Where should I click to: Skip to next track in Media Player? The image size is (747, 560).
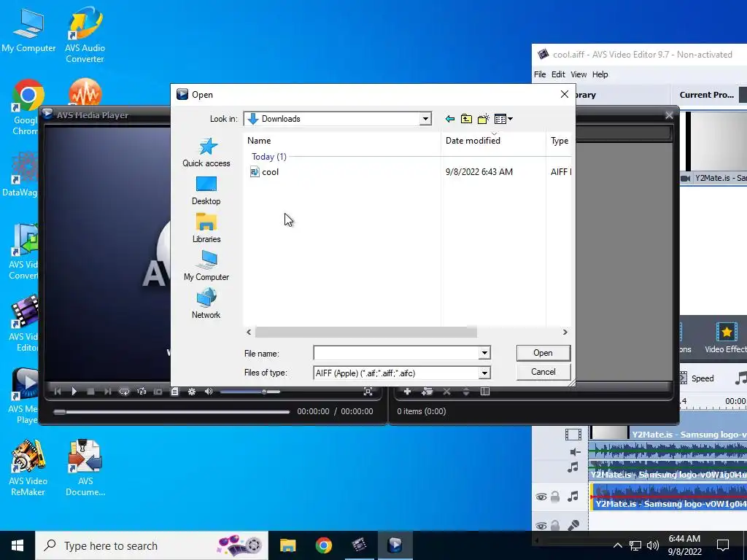[108, 392]
